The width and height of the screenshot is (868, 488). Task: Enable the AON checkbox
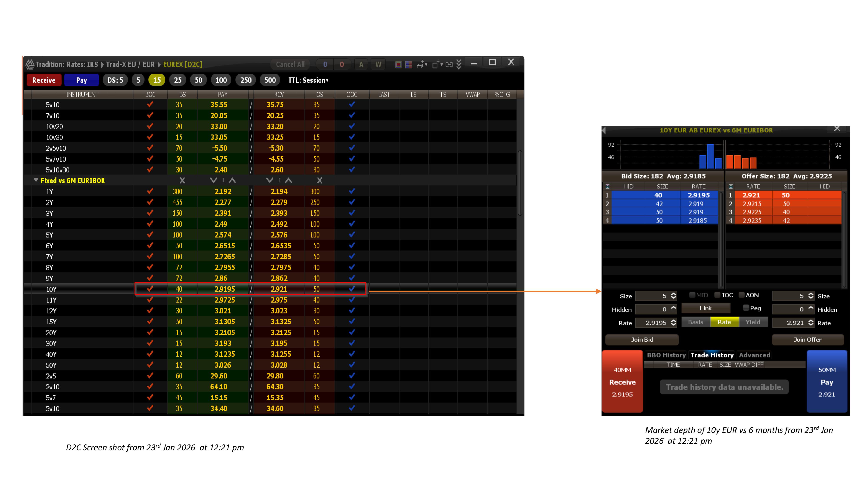tap(741, 295)
